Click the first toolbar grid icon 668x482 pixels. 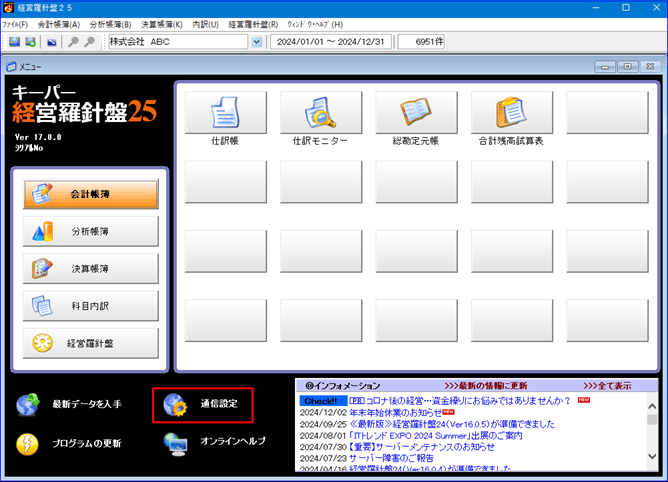(x=14, y=42)
